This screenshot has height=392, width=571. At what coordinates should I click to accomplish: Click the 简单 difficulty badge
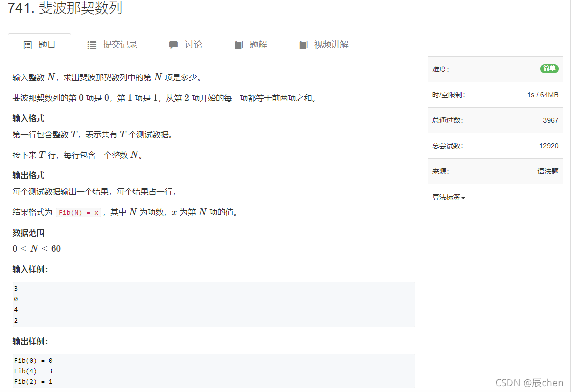click(x=549, y=69)
